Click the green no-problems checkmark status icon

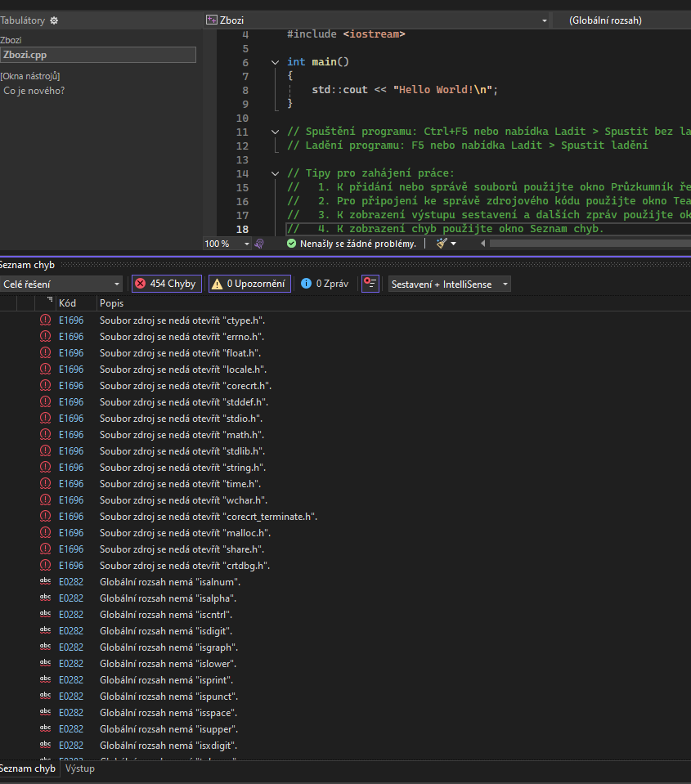292,244
